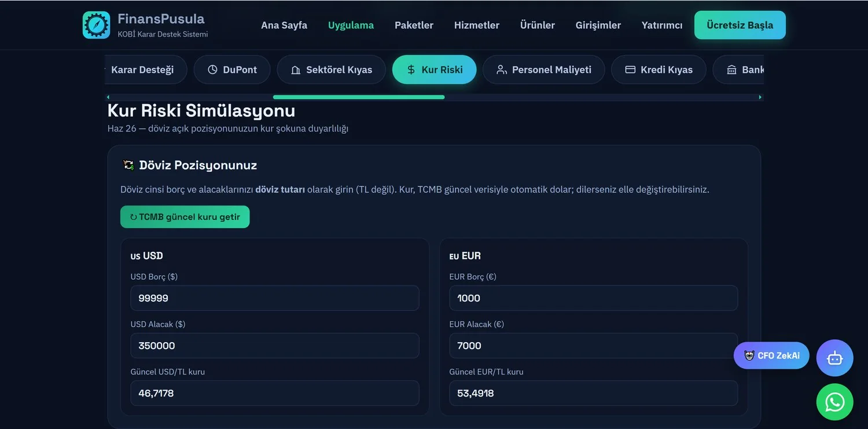Switch to the DuPont tab
The width and height of the screenshot is (868, 429).
point(232,69)
